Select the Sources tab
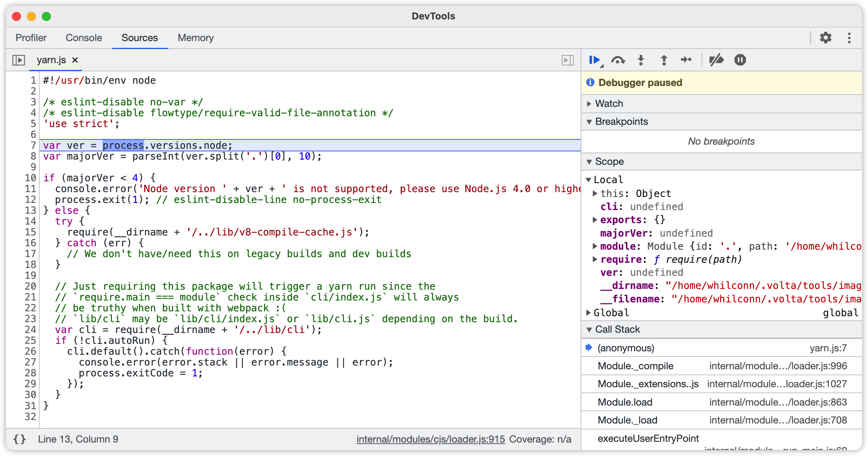The height and width of the screenshot is (456, 868). [140, 38]
